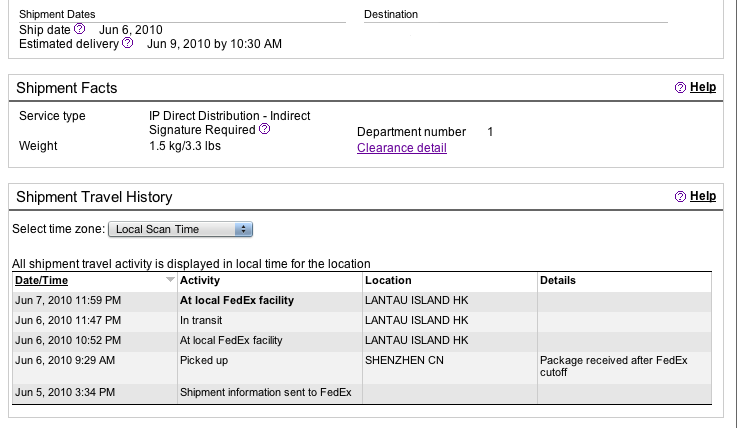The width and height of the screenshot is (752, 428).
Task: Select the In transit activity row
Action: tap(362, 321)
